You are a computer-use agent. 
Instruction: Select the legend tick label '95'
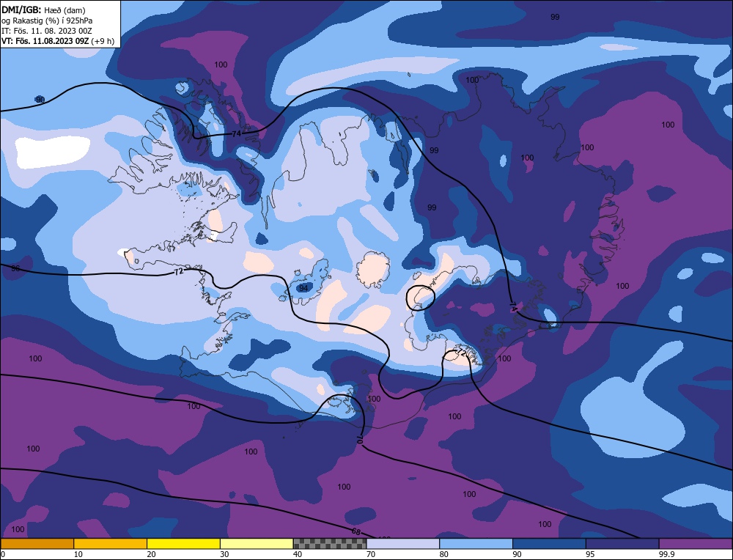pos(590,554)
